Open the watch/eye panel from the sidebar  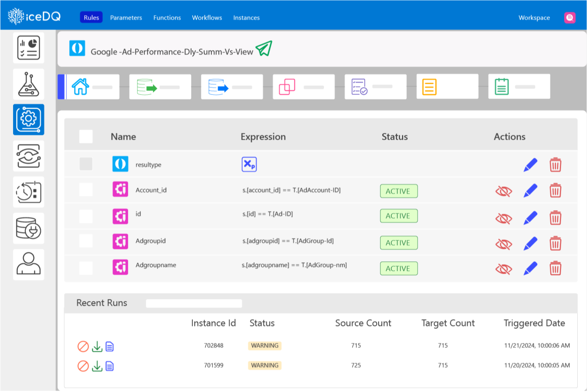pos(28,156)
